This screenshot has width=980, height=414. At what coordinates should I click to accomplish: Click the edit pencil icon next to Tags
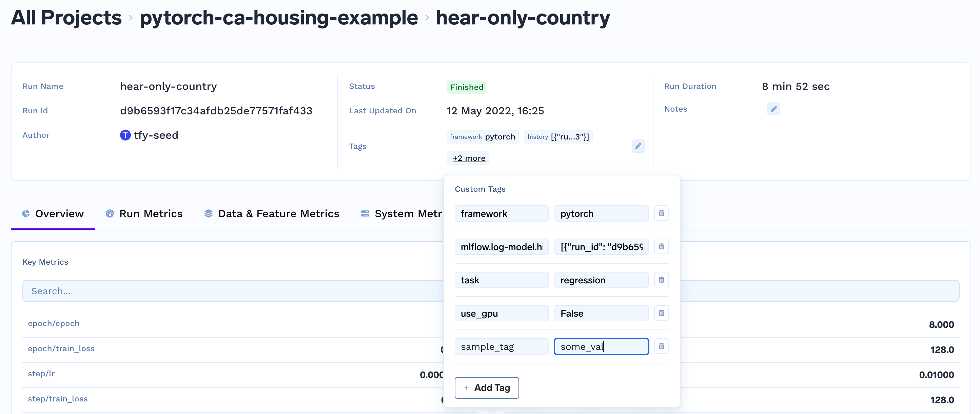pos(638,146)
